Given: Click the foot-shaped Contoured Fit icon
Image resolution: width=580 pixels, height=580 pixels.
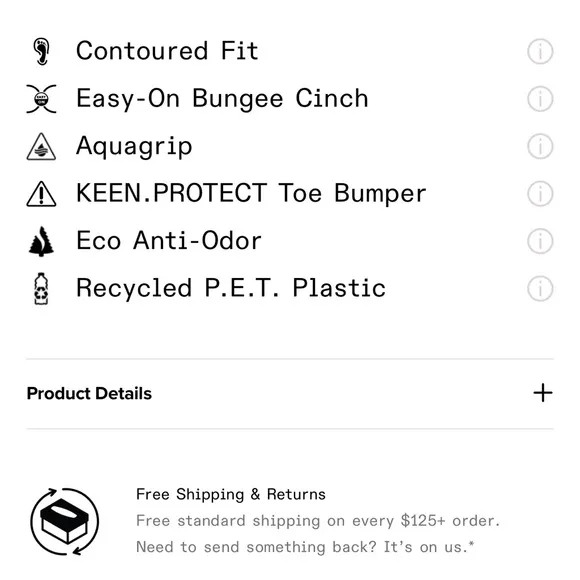Looking at the screenshot, I should [x=41, y=51].
